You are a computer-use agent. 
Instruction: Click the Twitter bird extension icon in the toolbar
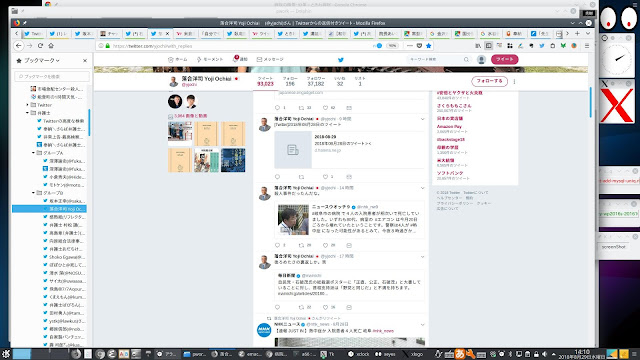tap(542, 46)
